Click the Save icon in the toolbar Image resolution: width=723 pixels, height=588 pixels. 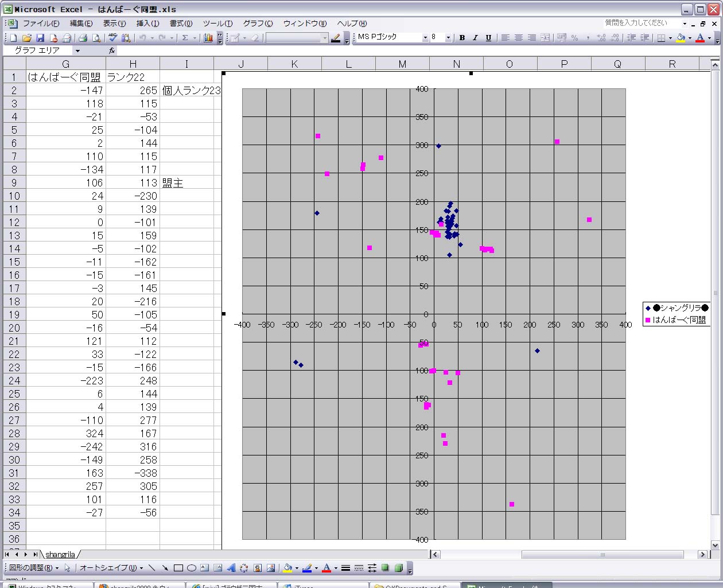[x=40, y=38]
